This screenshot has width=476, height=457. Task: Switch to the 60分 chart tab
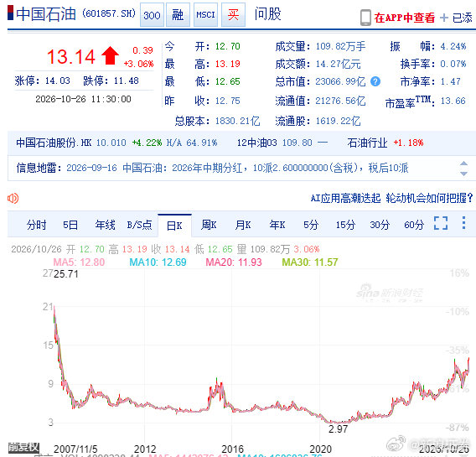[x=414, y=225]
